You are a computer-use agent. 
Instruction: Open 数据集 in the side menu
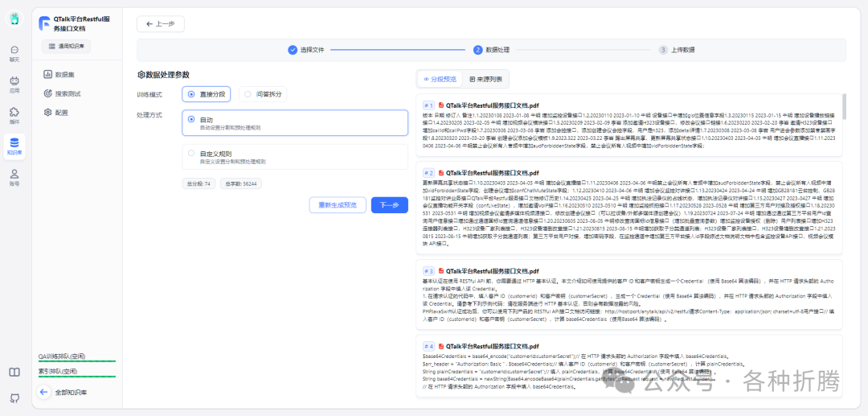64,75
